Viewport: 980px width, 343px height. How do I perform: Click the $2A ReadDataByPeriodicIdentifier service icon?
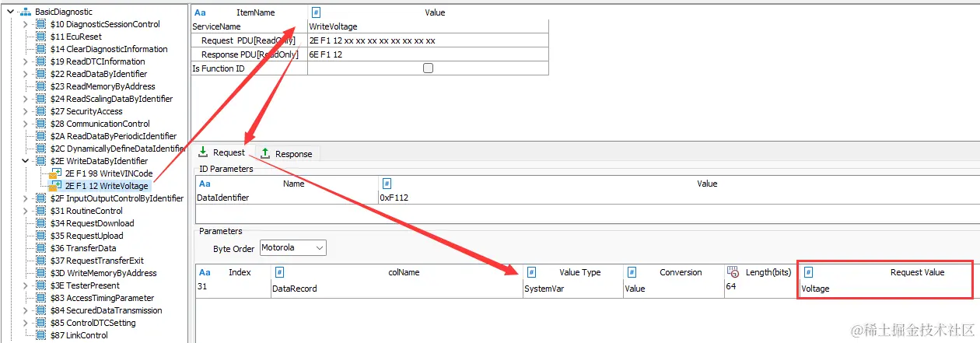tap(40, 136)
